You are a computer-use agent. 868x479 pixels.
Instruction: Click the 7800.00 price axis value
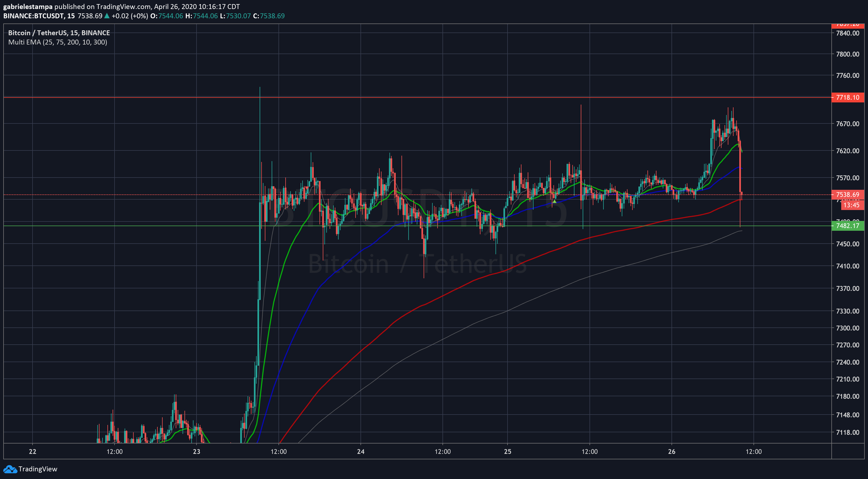[x=848, y=54]
